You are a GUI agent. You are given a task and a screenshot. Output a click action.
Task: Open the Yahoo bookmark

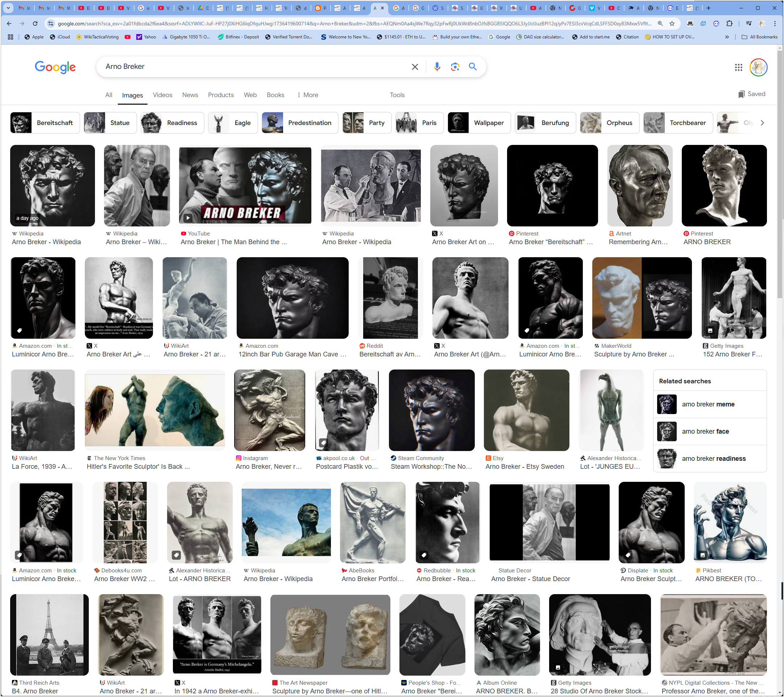[x=146, y=37]
